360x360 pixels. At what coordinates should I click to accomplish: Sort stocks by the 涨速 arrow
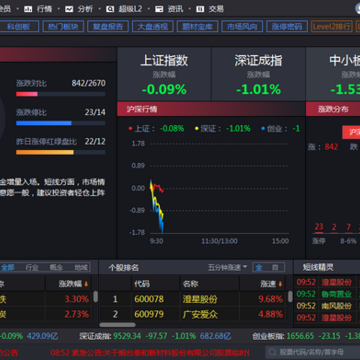click(x=280, y=284)
